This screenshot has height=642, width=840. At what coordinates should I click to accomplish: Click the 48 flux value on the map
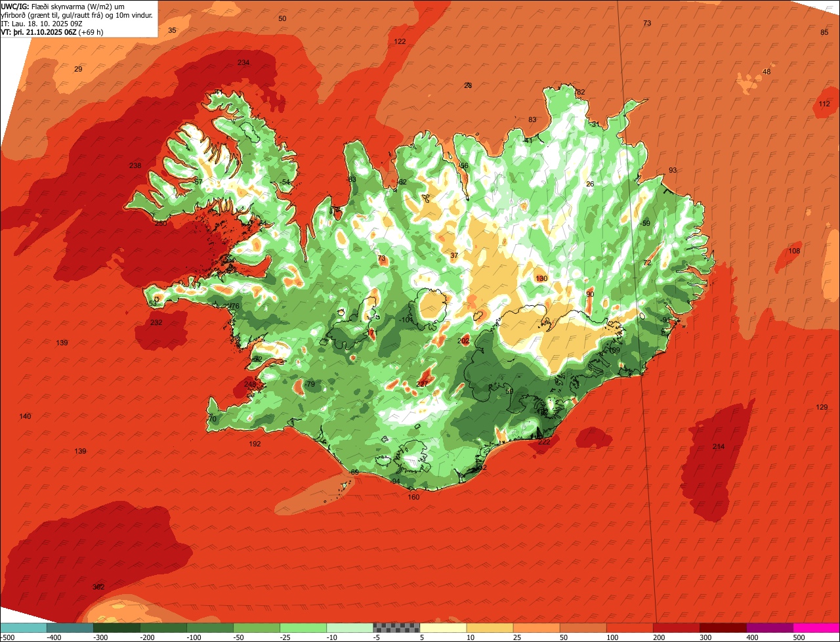(766, 72)
